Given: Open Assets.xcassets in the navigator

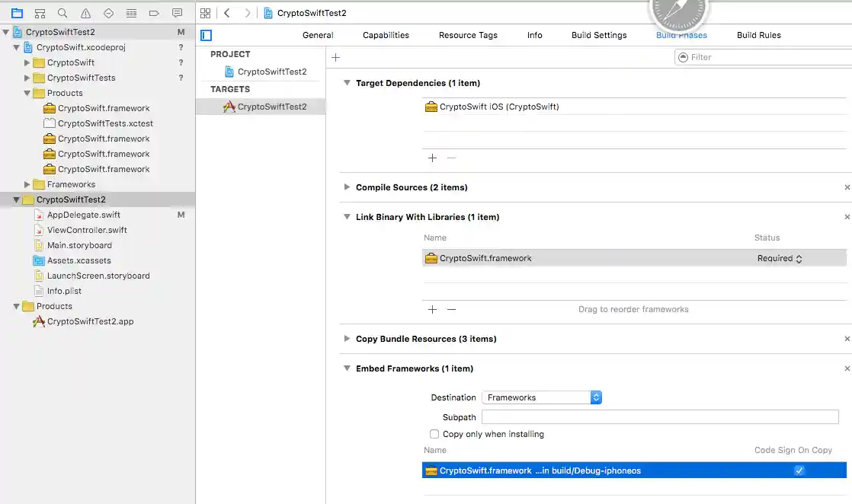Looking at the screenshot, I should point(78,260).
